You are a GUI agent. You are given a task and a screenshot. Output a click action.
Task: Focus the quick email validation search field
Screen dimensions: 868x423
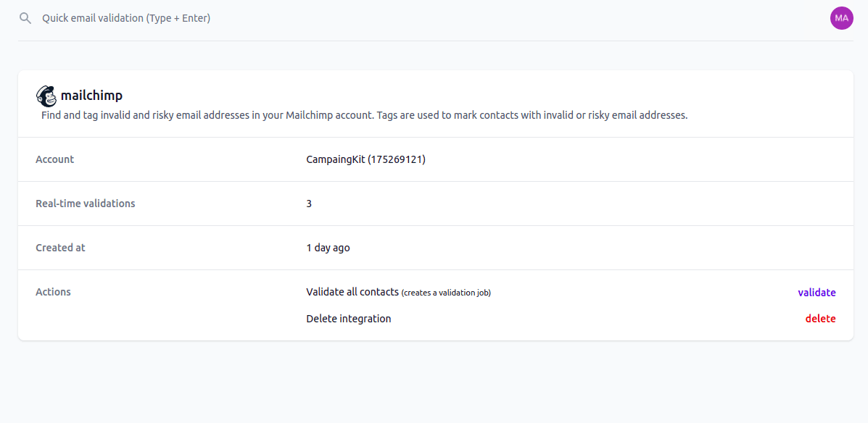218,17
